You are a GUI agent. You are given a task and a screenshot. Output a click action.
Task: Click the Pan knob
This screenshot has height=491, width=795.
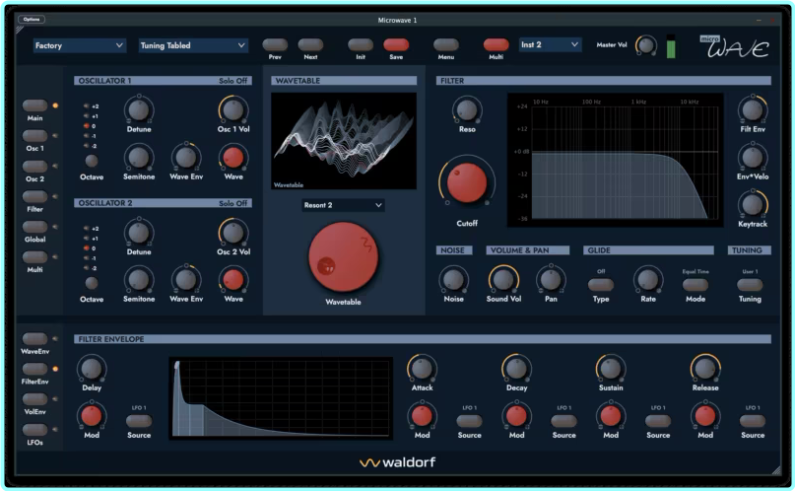(551, 279)
